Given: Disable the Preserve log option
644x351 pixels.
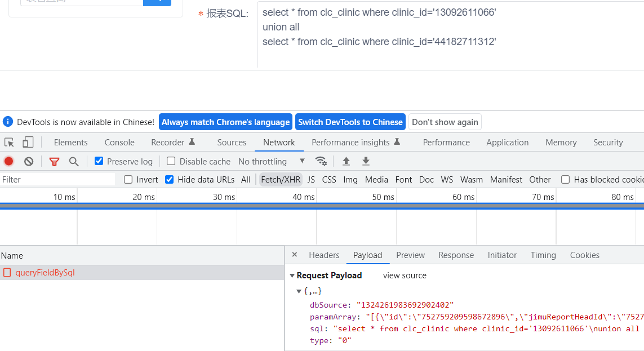Looking at the screenshot, I should click(99, 161).
